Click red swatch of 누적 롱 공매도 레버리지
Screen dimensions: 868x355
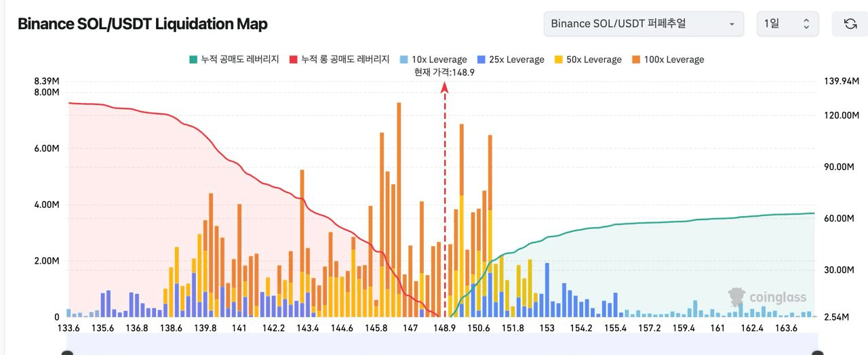pos(293,60)
